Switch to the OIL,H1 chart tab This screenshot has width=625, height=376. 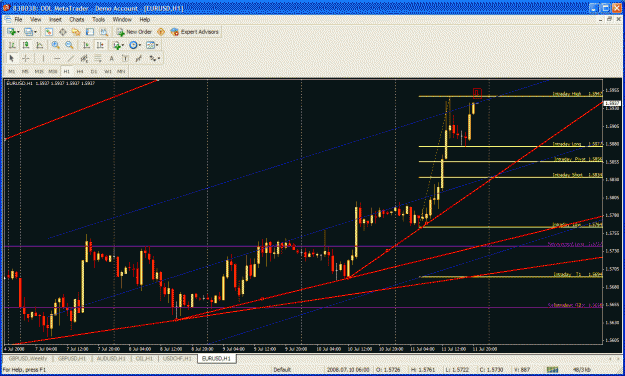144,358
